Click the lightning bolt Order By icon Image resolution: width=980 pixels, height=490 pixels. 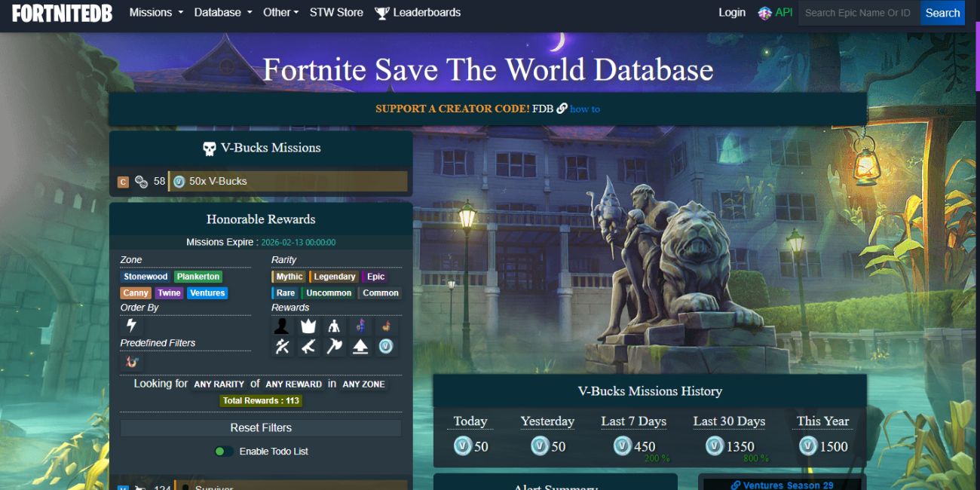coord(130,326)
